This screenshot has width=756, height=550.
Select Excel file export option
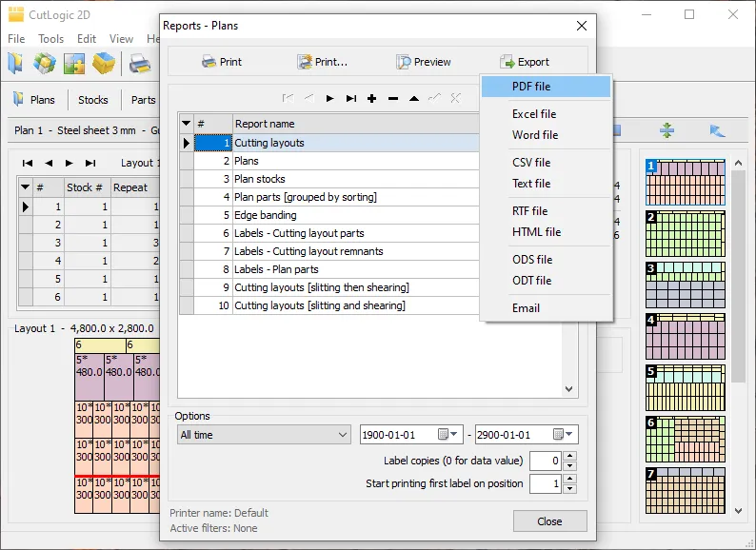pos(533,114)
